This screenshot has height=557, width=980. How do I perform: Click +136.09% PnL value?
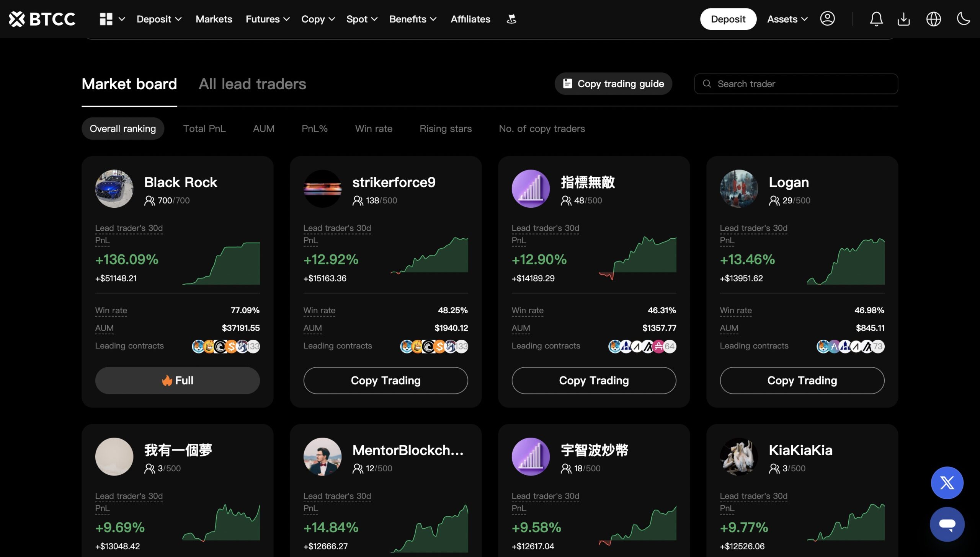127,260
